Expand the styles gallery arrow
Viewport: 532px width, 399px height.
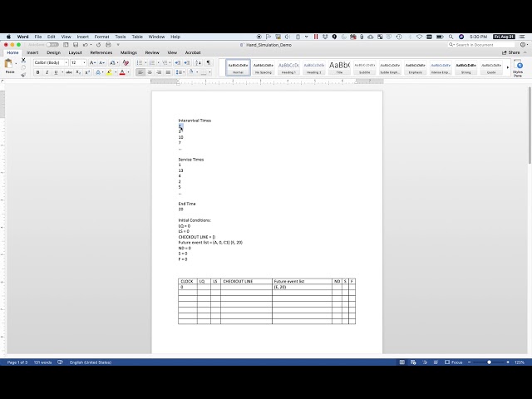click(508, 67)
